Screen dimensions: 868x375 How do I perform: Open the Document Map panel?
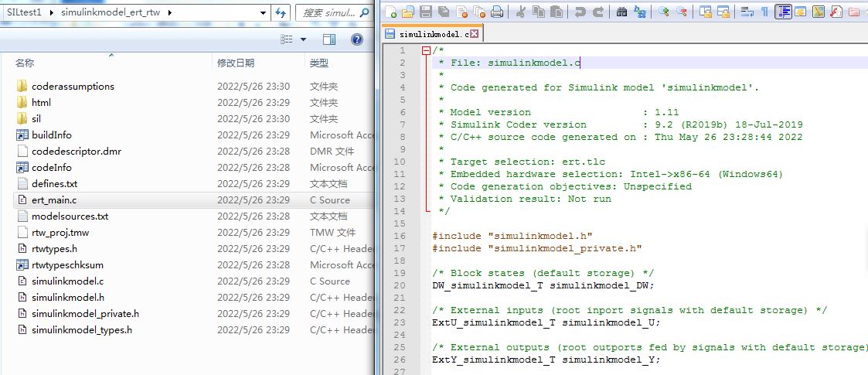tap(819, 11)
